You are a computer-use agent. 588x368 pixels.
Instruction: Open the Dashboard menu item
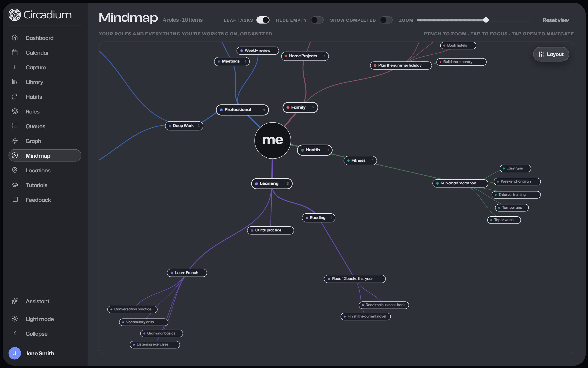tap(45, 38)
